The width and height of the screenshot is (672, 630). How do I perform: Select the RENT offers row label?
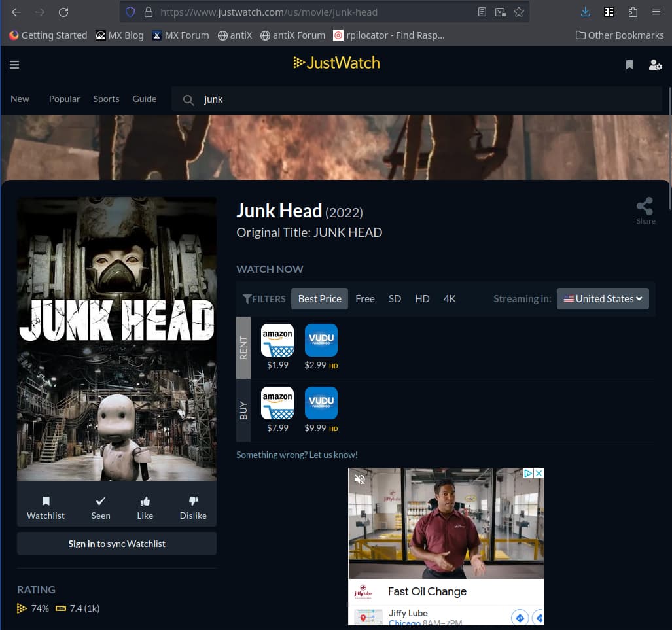243,347
